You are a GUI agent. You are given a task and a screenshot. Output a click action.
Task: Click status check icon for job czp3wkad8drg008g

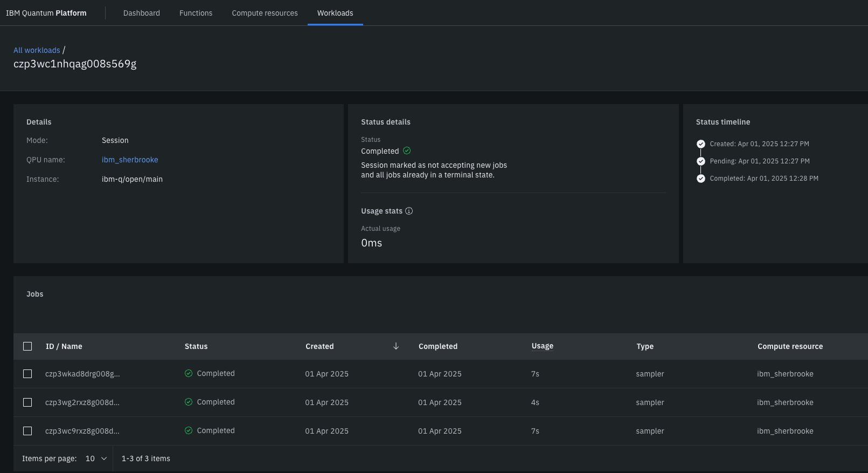189,373
